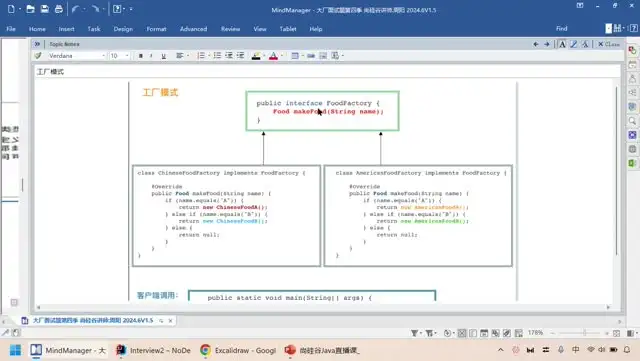Open the top red marker task pane icon
This screenshot has width=640, height=361.
point(632,50)
